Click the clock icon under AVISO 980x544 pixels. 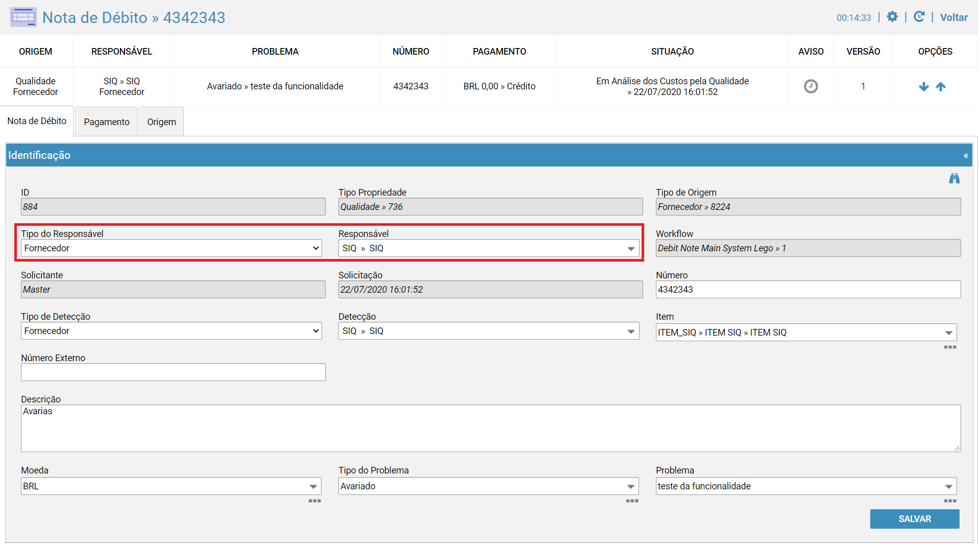pyautogui.click(x=811, y=86)
